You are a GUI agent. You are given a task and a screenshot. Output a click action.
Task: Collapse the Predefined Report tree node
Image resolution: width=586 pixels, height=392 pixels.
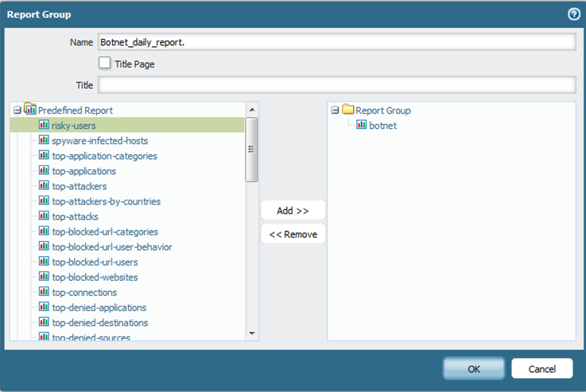[x=17, y=111]
